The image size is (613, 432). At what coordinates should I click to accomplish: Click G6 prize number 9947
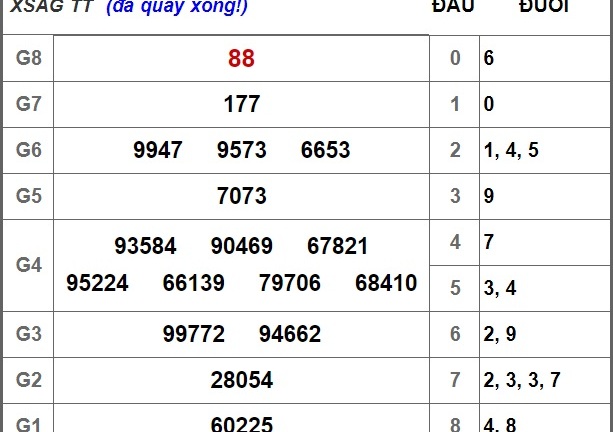158,150
